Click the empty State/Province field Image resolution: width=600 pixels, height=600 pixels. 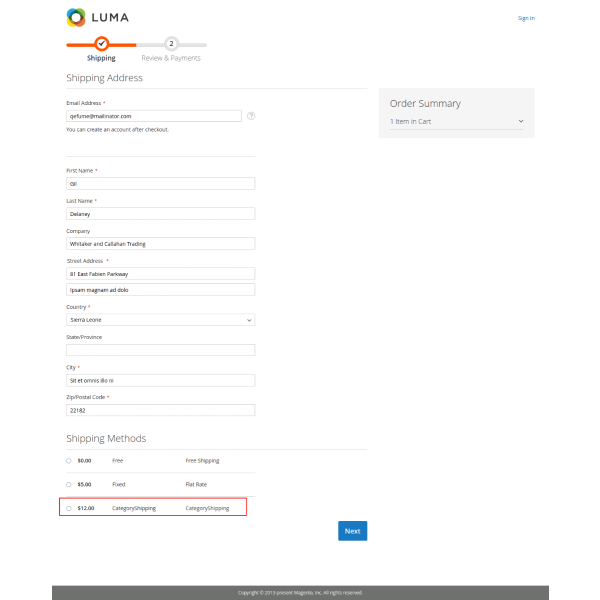tap(160, 350)
